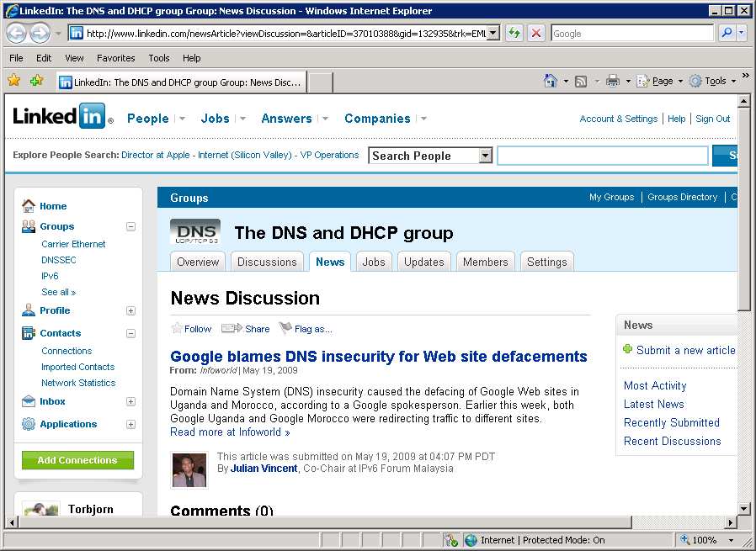Click the Refresh page icon
Image resolution: width=756 pixels, height=551 pixels.
(x=514, y=34)
